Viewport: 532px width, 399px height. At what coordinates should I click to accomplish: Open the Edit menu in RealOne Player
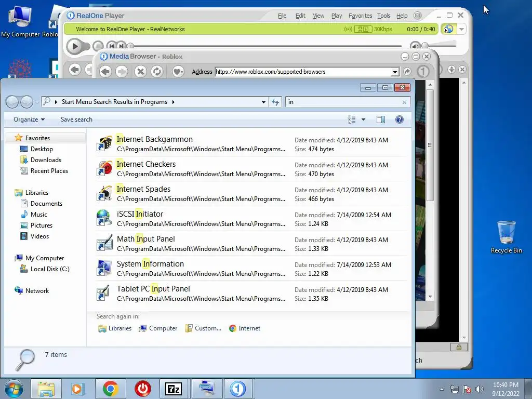300,16
